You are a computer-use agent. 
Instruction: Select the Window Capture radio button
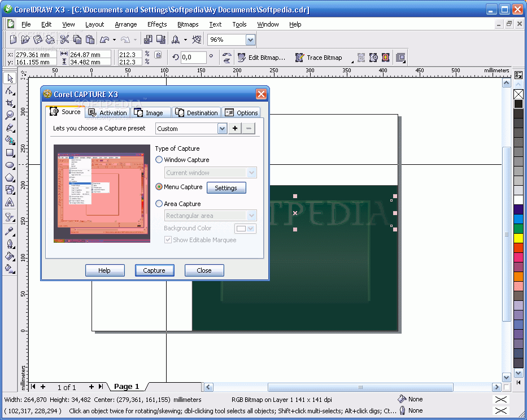(159, 160)
